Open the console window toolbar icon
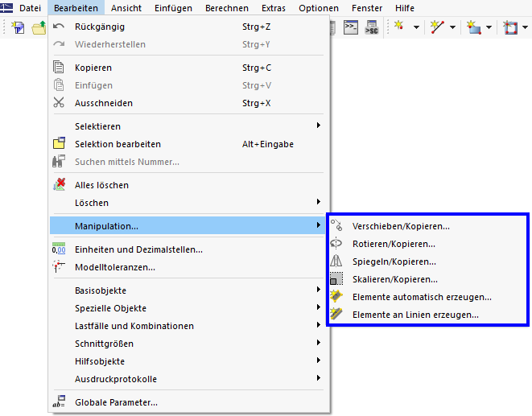Viewport: 532px width, 416px height. (350, 27)
